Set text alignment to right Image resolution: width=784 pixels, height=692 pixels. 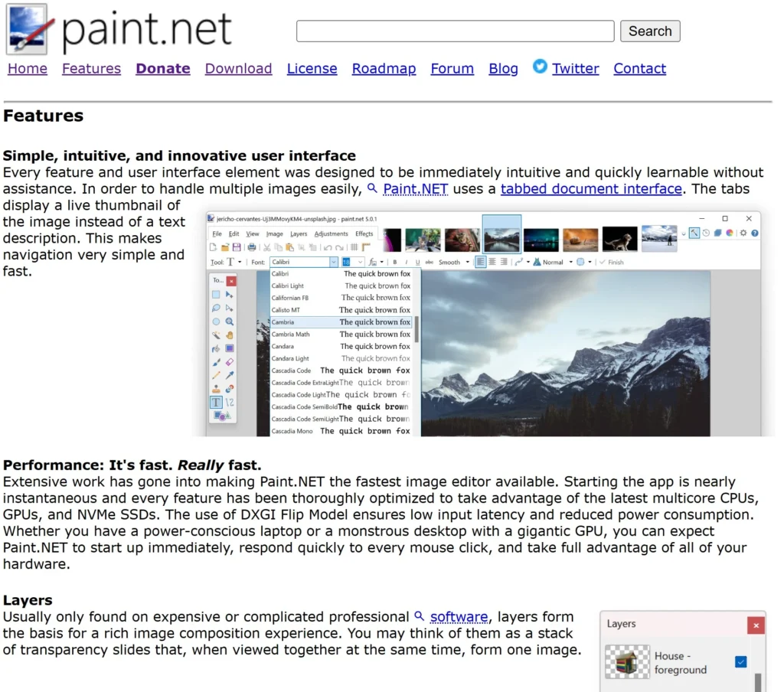tap(504, 262)
